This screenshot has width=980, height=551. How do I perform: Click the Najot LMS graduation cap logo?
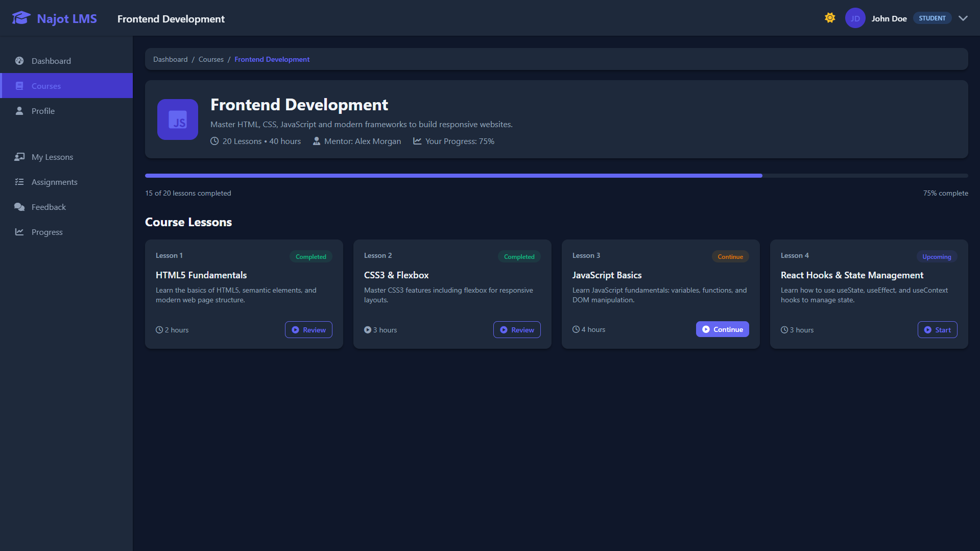[x=21, y=18]
